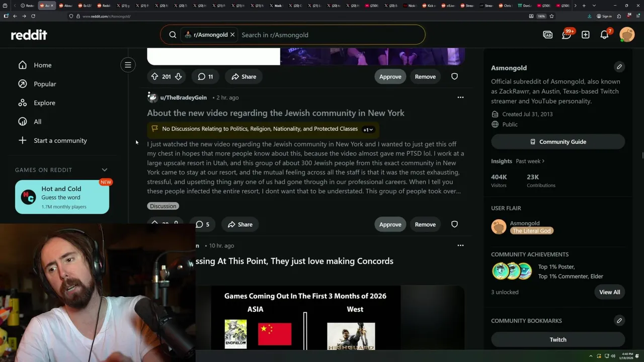Create a post with plus icon
The width and height of the screenshot is (644, 362).
[586, 35]
